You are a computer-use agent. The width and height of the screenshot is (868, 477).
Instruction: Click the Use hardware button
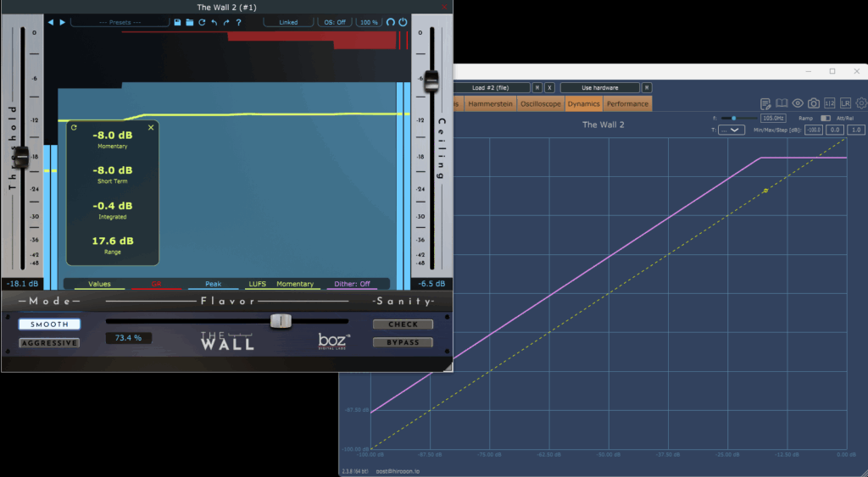point(599,87)
